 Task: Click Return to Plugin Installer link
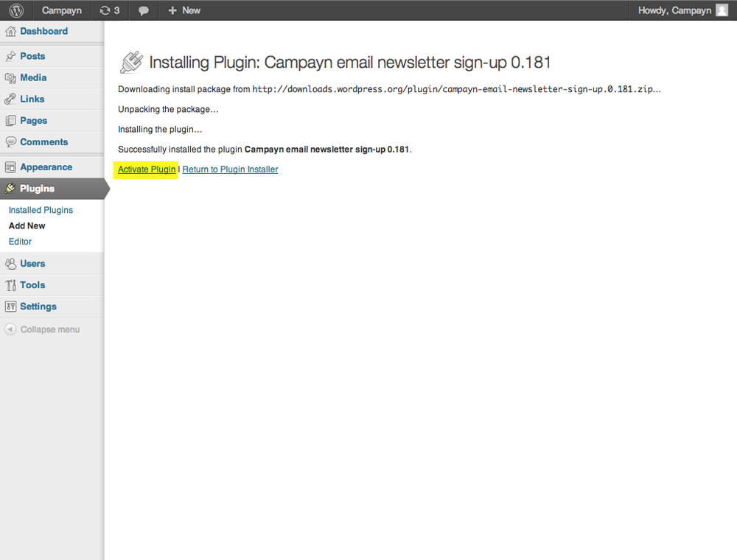tap(230, 169)
